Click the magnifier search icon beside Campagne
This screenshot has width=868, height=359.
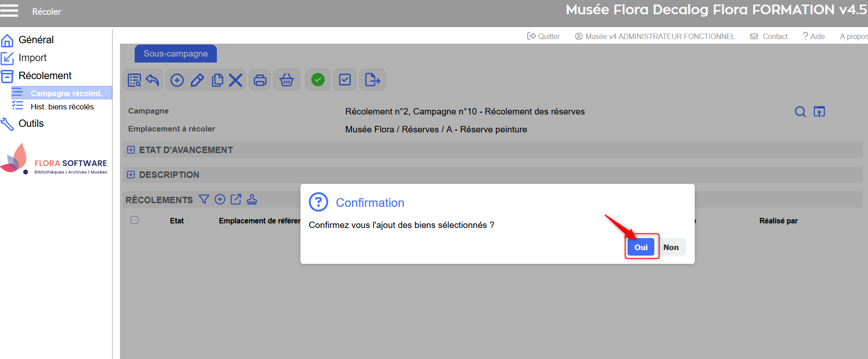(800, 112)
